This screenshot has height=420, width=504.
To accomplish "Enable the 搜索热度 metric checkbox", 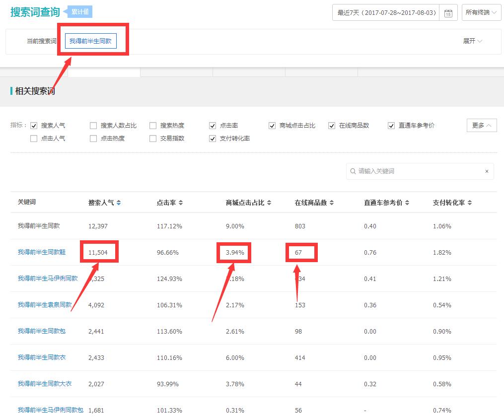I will (152, 126).
